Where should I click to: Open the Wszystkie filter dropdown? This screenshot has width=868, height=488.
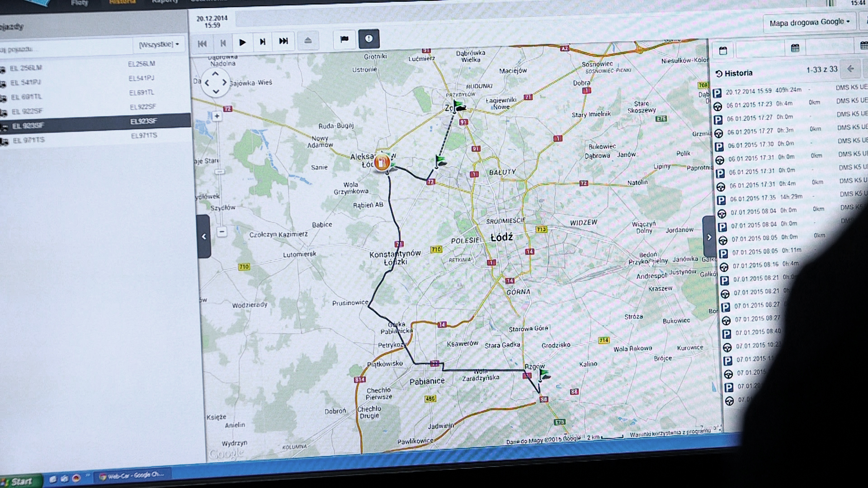(159, 44)
